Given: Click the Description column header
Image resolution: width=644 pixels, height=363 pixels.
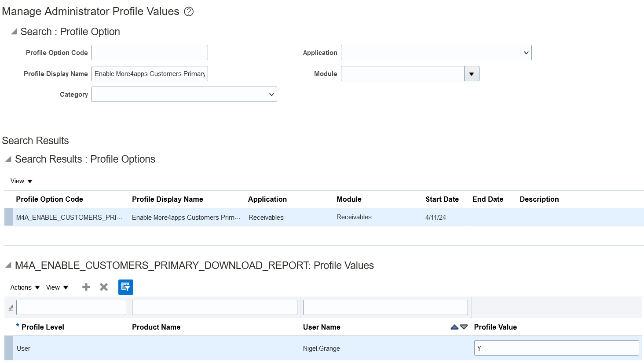Looking at the screenshot, I should pyautogui.click(x=539, y=199).
